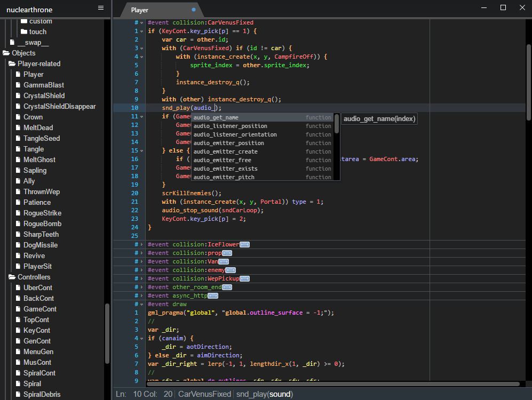The height and width of the screenshot is (400, 532).
Task: Choose audio_emitter_create from autocomplete list
Action: point(263,151)
